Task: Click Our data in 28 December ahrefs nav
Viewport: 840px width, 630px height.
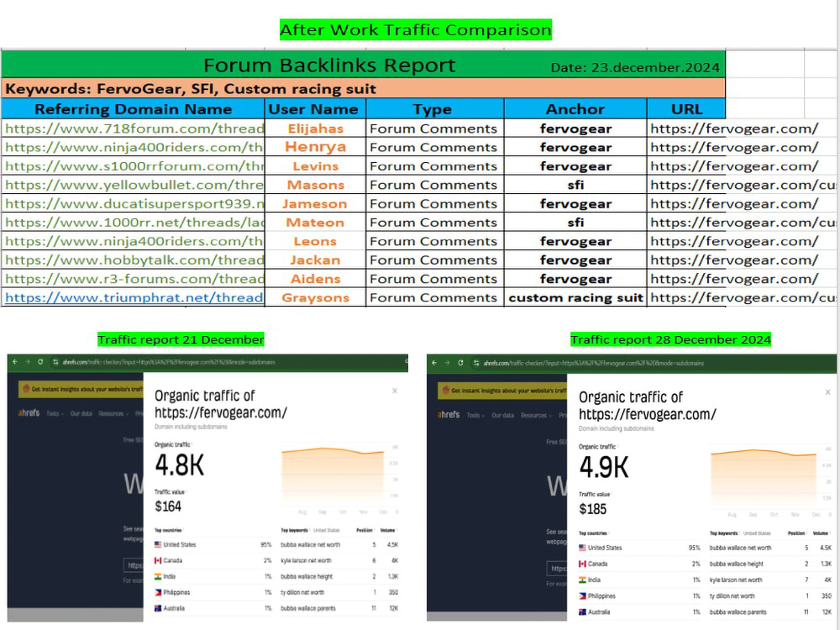Action: 502,415
